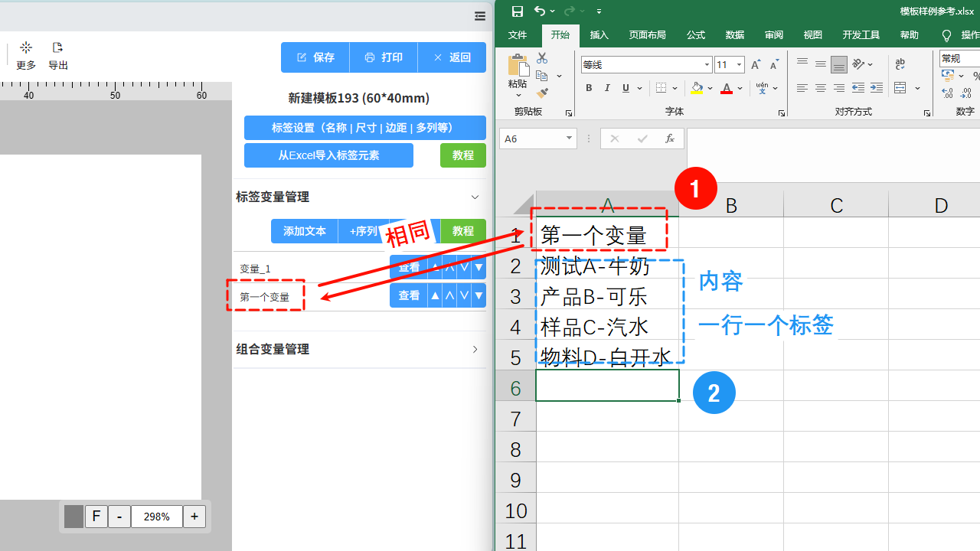Click the Excel redo arrow
980x551 pixels.
click(x=570, y=11)
